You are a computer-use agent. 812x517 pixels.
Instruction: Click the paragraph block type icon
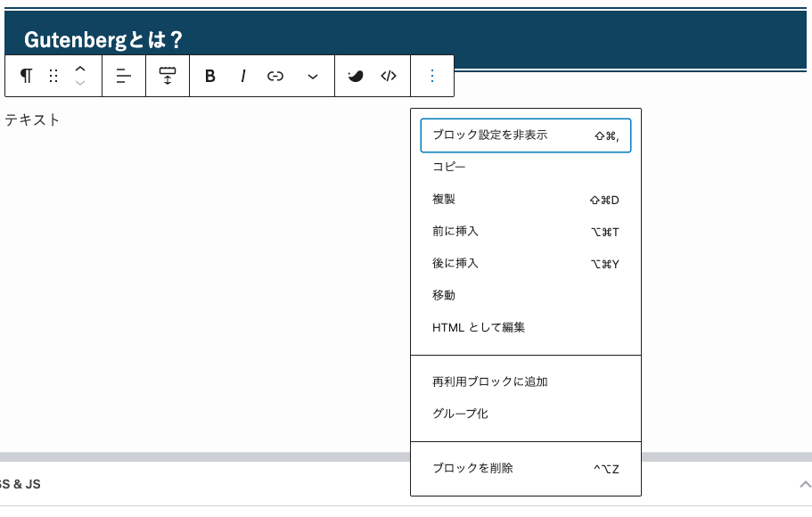click(26, 76)
